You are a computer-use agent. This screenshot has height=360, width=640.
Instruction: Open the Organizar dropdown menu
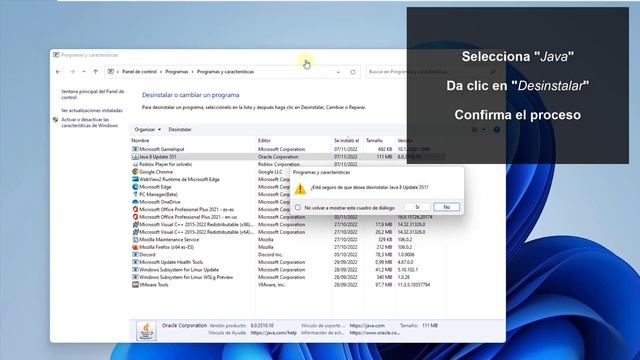coord(147,129)
